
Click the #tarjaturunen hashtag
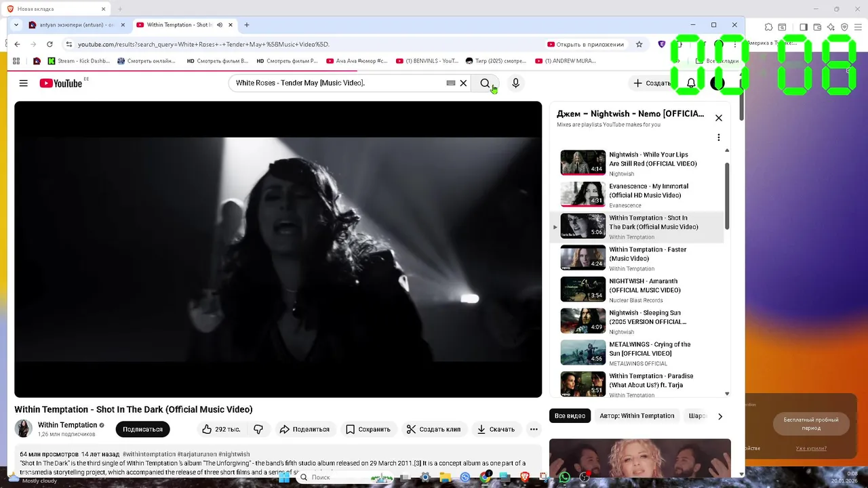pos(197,454)
